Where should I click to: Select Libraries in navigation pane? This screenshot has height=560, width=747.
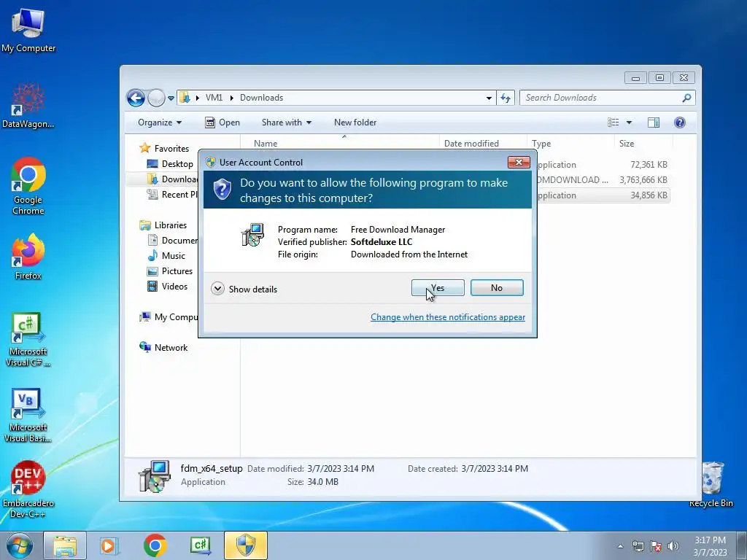(164, 225)
